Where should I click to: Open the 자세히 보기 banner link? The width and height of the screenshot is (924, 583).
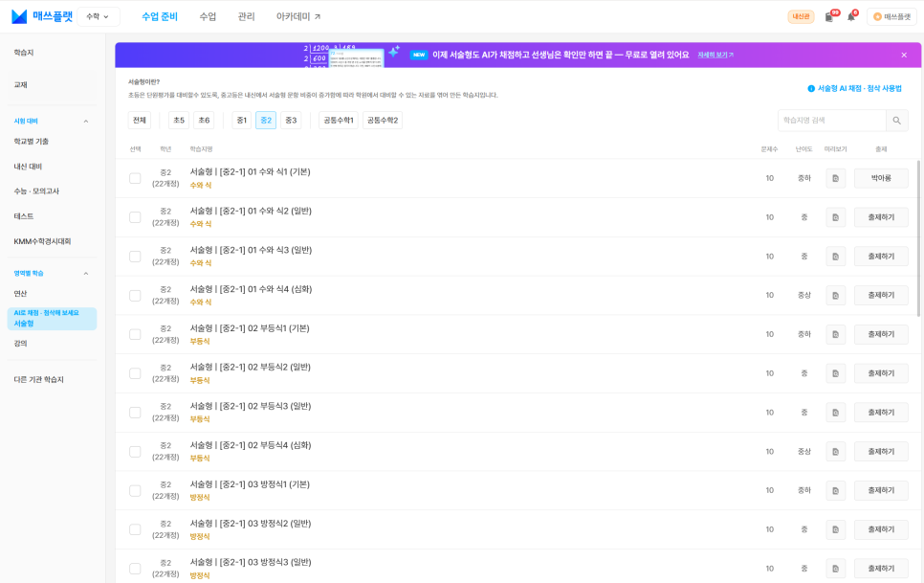coord(715,55)
